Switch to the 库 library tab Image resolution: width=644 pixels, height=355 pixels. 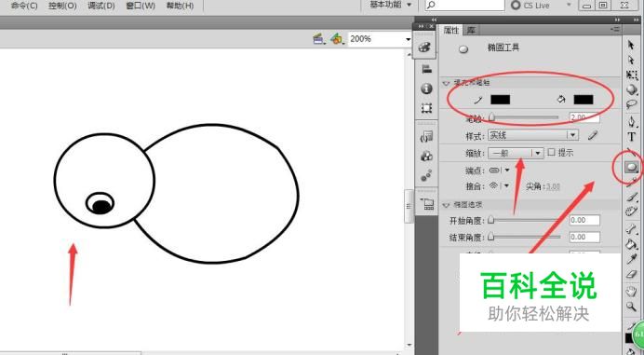[471, 30]
